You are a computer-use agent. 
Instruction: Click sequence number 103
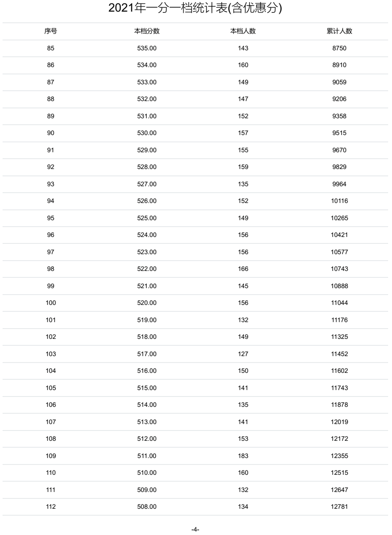[51, 354]
